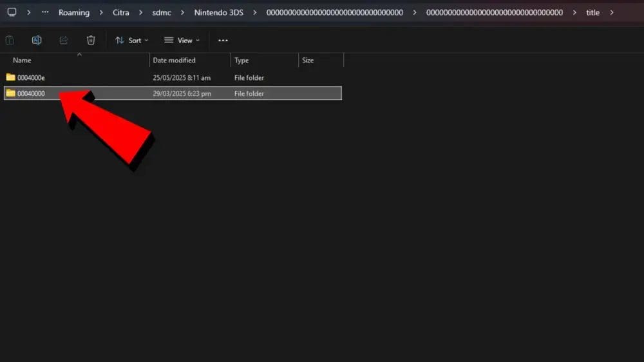The image size is (644, 362).
Task: Open the See more three-dot menu
Action: tap(223, 40)
